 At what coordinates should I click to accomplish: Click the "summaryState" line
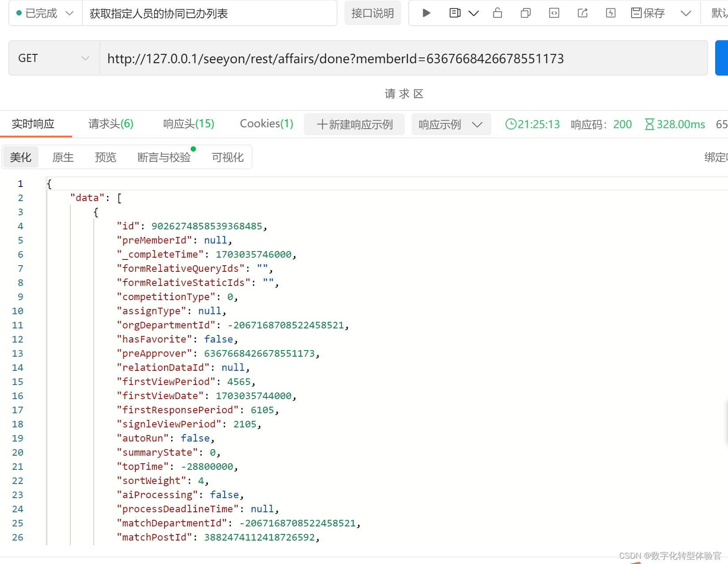point(169,452)
